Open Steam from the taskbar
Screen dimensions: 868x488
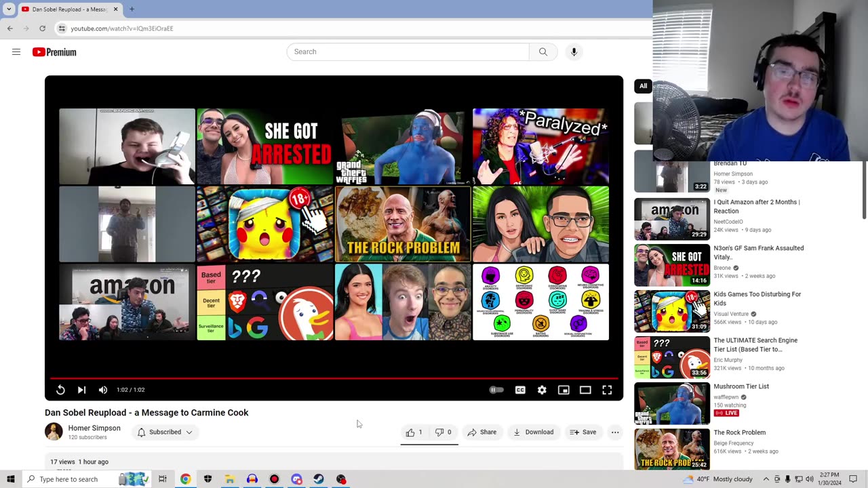point(319,479)
